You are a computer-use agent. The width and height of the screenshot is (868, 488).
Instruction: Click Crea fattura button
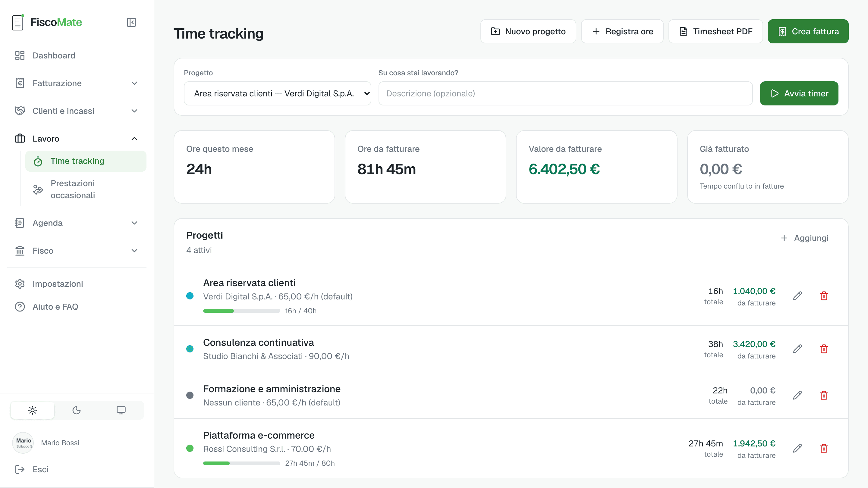click(x=808, y=31)
